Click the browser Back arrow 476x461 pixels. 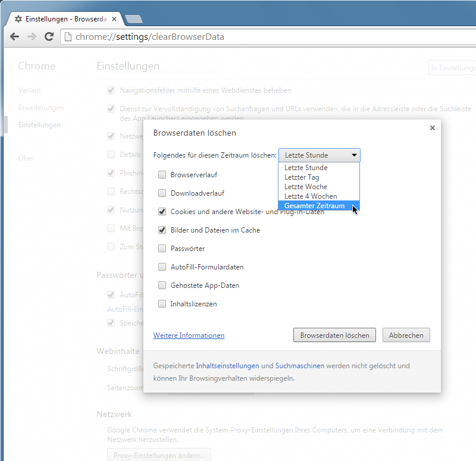(x=14, y=37)
